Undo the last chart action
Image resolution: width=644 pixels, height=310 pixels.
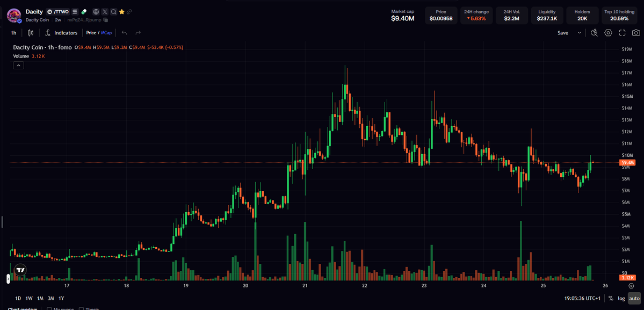[x=125, y=33]
